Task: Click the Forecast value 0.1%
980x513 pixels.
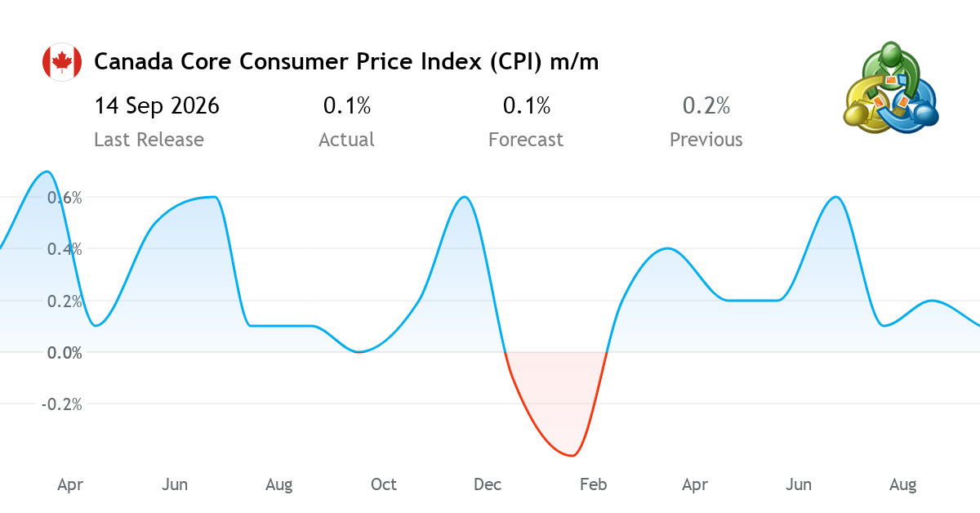Action: tap(527, 105)
